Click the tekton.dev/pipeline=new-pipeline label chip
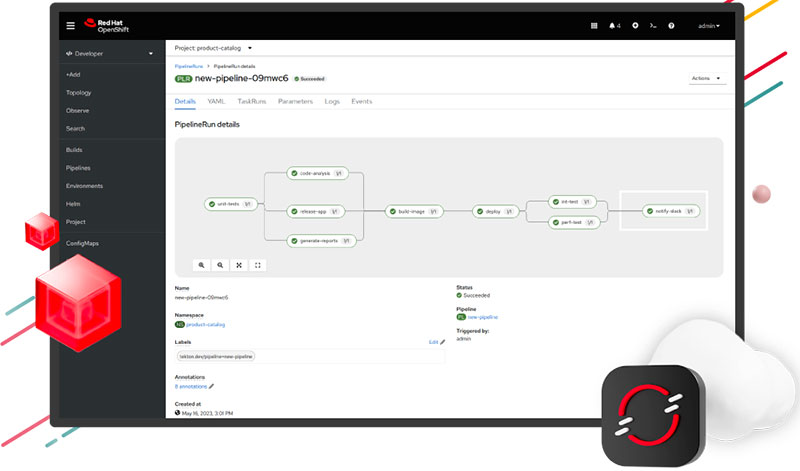The width and height of the screenshot is (800, 471). pyautogui.click(x=216, y=356)
